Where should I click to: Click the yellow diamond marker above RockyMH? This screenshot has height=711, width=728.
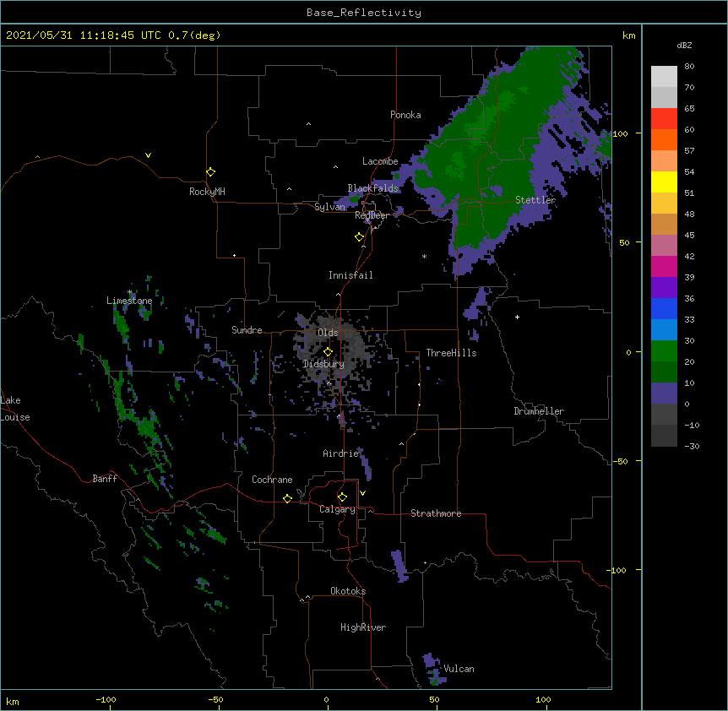click(x=211, y=171)
